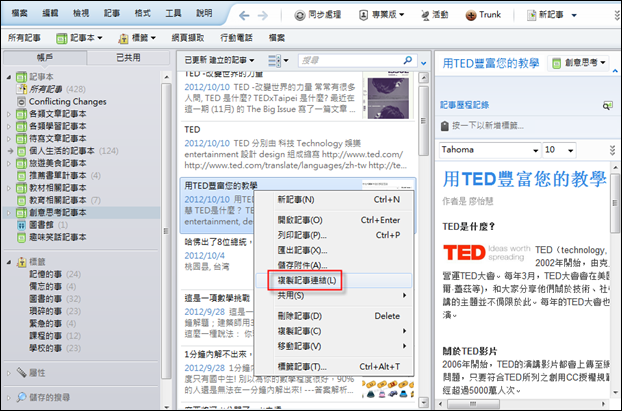Viewport: 622px width, 411px height.
Task: Choose 開啟記事(O) in context menu
Action: (x=334, y=220)
